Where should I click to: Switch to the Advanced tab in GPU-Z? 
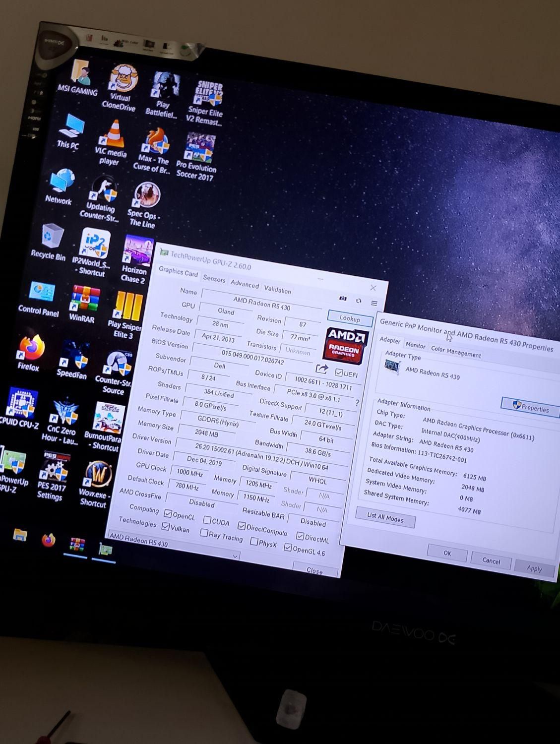point(245,284)
